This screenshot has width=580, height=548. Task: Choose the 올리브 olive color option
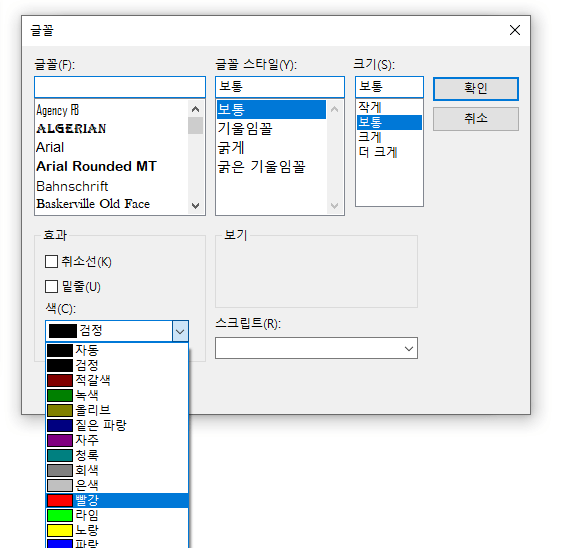click(117, 410)
